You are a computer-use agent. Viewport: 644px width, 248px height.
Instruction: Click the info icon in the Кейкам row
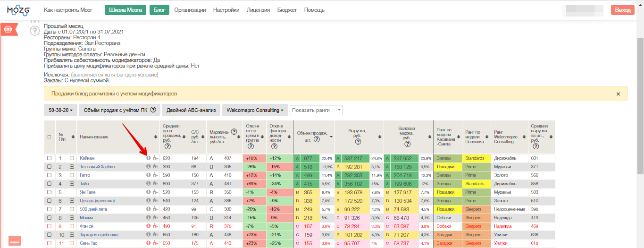pos(148,158)
